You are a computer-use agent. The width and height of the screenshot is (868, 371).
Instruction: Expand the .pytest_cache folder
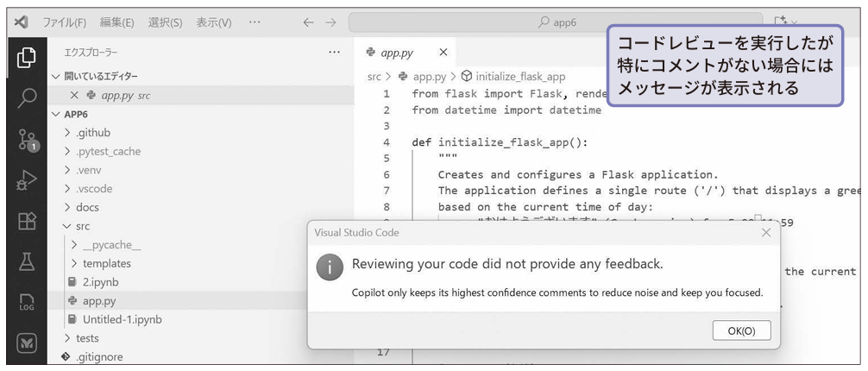pyautogui.click(x=200, y=151)
